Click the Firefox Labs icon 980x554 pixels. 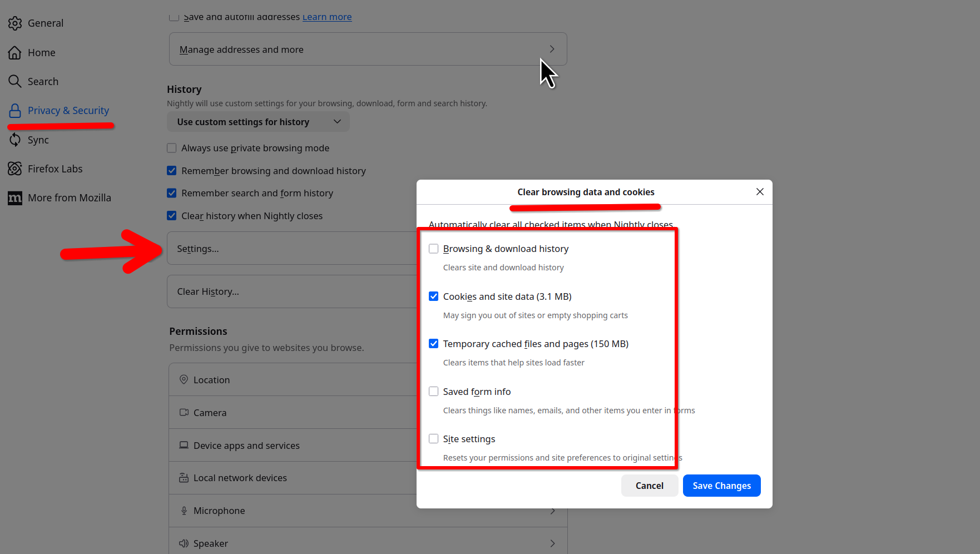pyautogui.click(x=15, y=169)
